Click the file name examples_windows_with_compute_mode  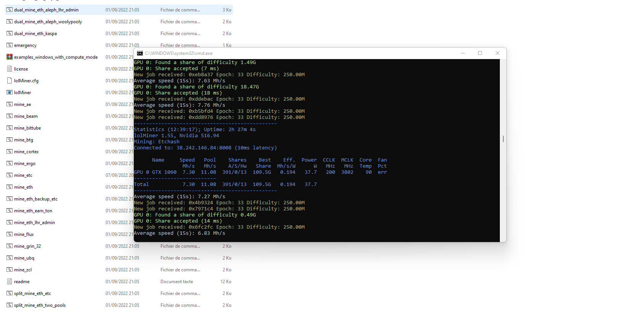pos(56,57)
